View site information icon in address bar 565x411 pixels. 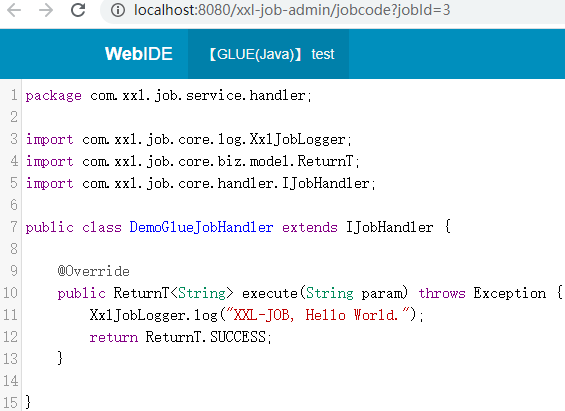click(x=117, y=10)
